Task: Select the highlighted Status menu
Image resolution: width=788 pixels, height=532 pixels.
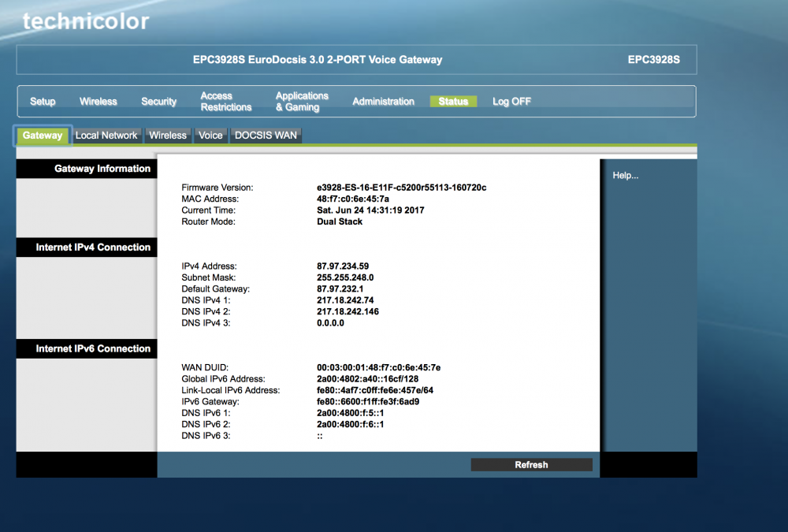Action: (453, 101)
